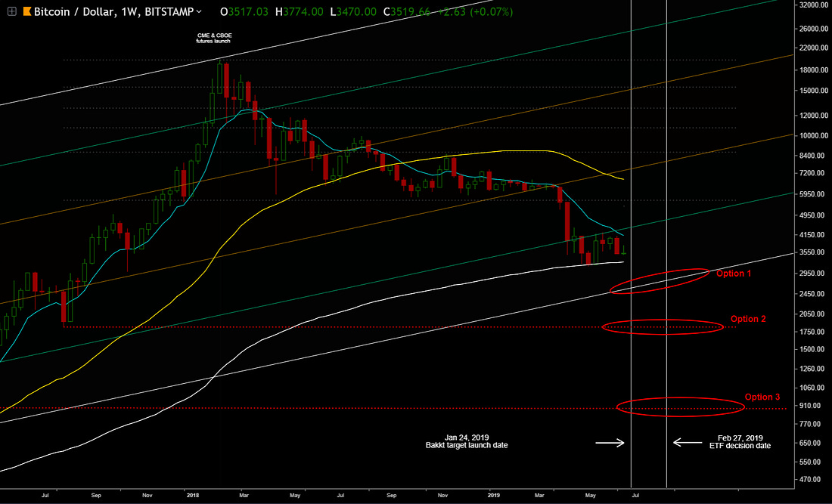
Task: Select the Bakkt target launch date annotation
Action: point(466,442)
